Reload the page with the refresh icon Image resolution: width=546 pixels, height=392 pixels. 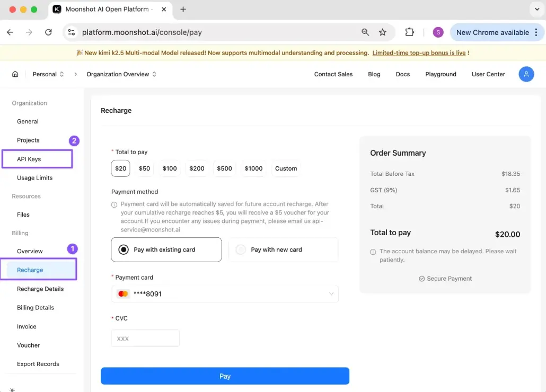click(48, 32)
